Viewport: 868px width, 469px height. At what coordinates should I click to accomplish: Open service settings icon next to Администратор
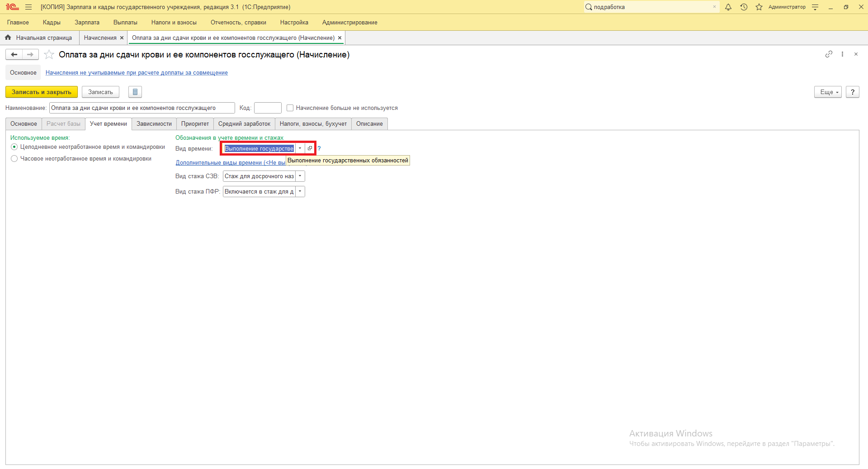[815, 7]
